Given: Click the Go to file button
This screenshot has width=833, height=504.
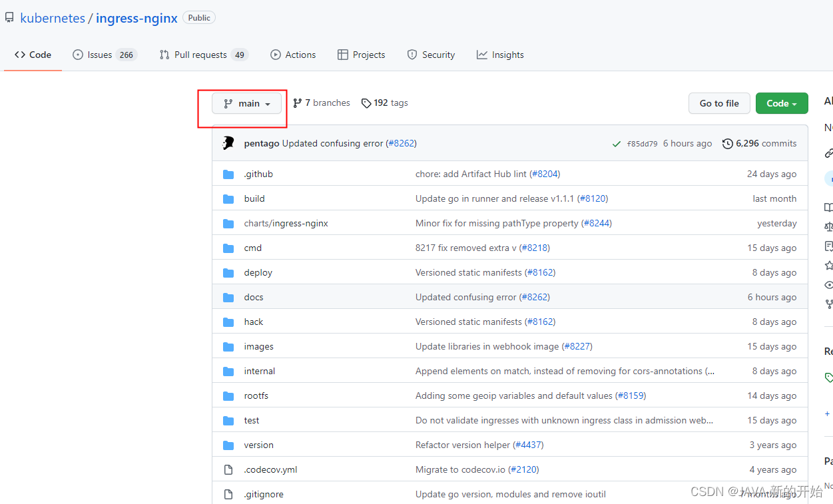Looking at the screenshot, I should (x=719, y=103).
